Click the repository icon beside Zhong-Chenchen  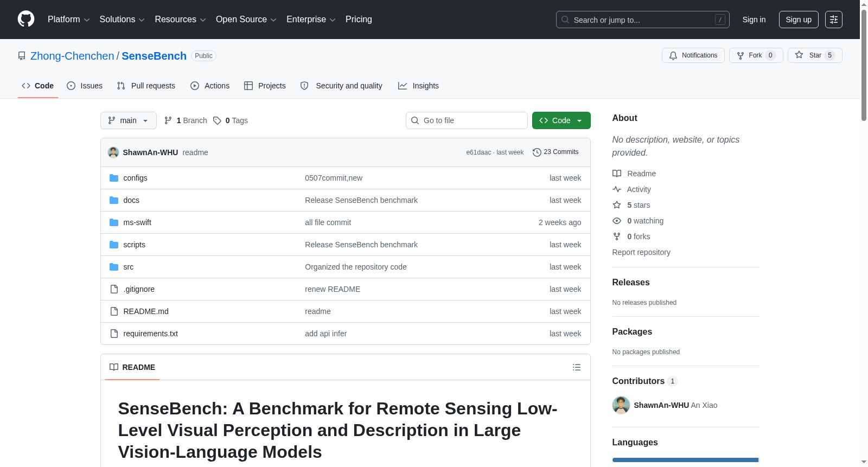[22, 56]
